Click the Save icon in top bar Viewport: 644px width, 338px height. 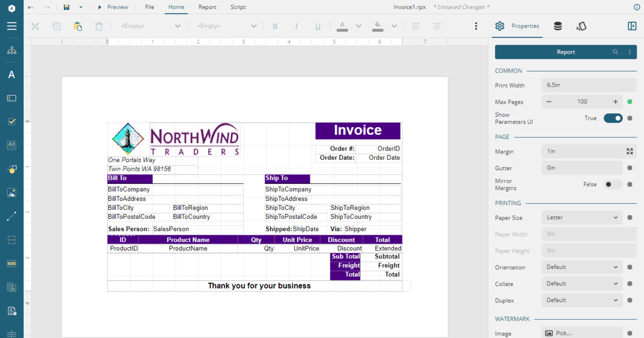tap(67, 7)
